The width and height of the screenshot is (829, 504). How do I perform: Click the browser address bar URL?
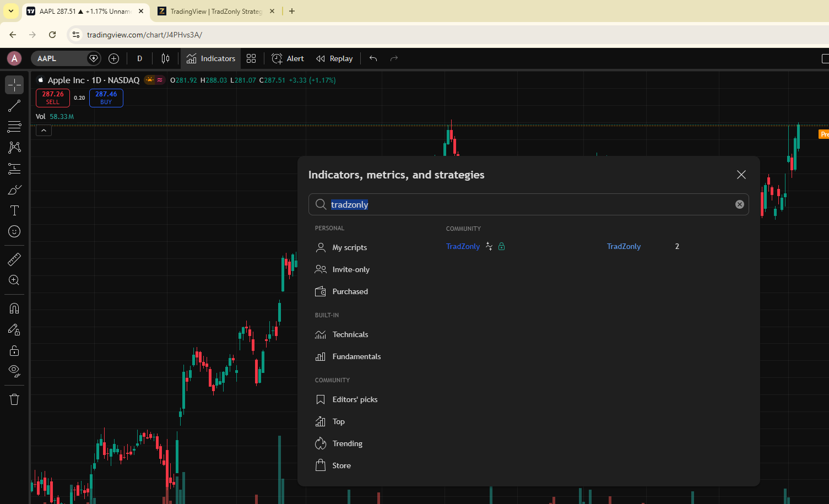pos(145,35)
